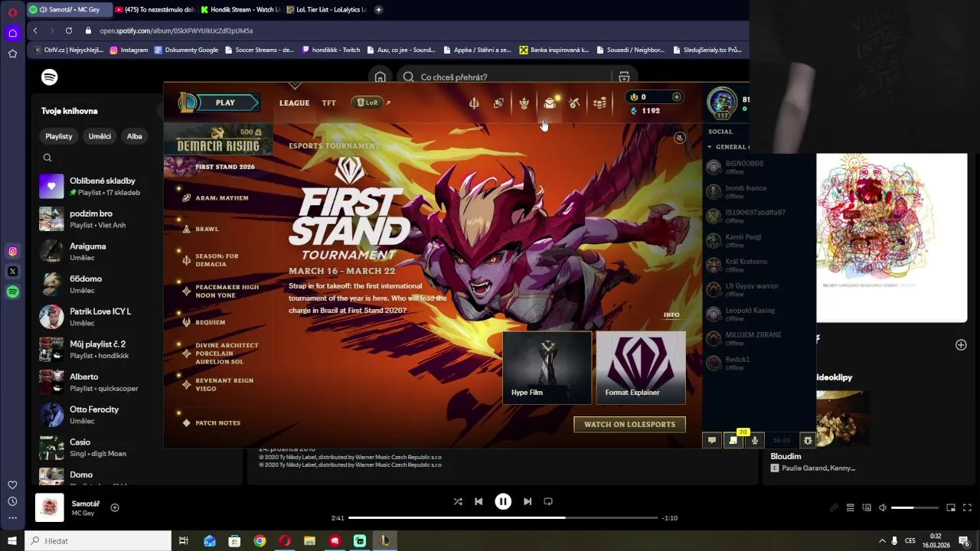Toggle Spotify repeat mode
The image size is (980, 551).
pyautogui.click(x=548, y=501)
